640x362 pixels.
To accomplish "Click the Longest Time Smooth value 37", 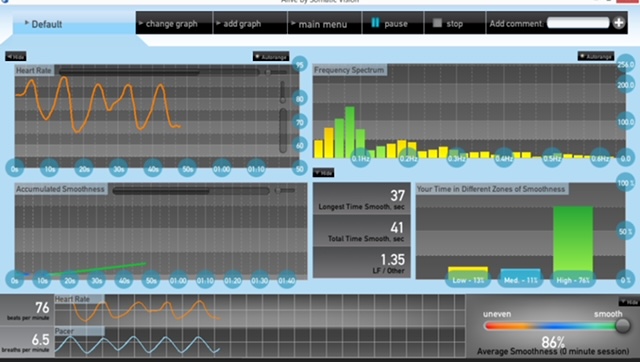I will point(397,195).
